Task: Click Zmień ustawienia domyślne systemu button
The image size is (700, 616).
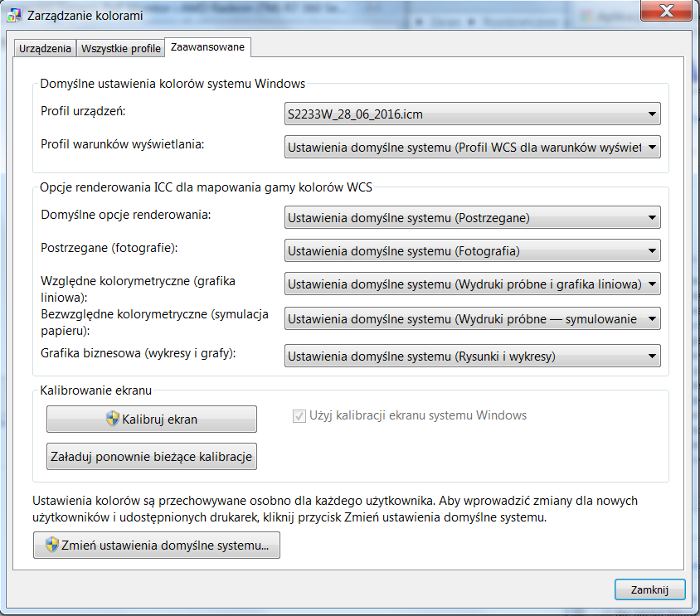Action: [x=157, y=545]
